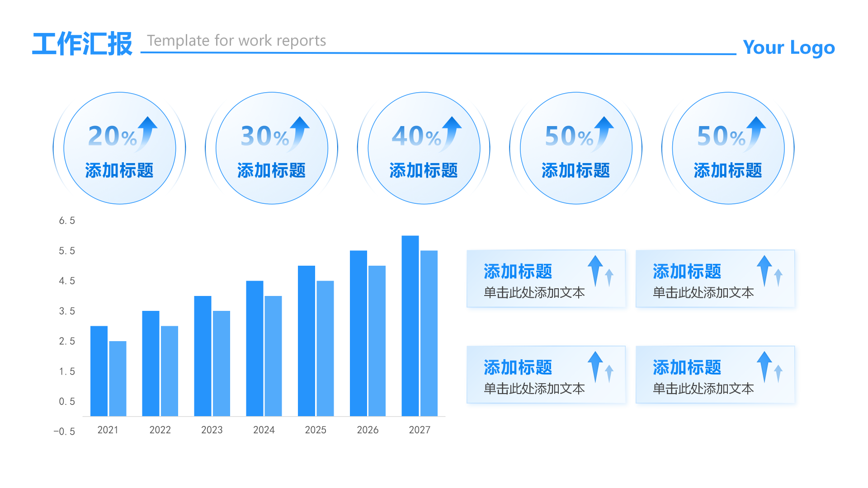
Task: Select the 6.5 axis value label
Action: pyautogui.click(x=67, y=221)
